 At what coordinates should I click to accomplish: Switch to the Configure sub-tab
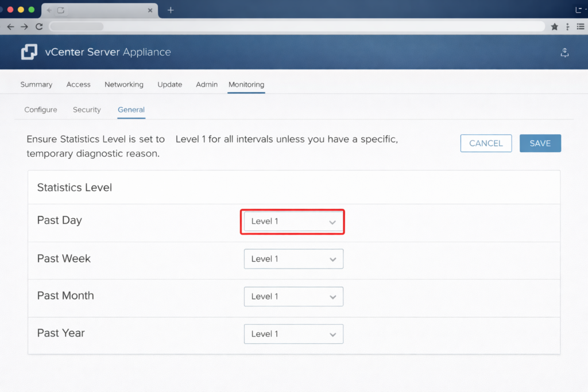tap(40, 110)
